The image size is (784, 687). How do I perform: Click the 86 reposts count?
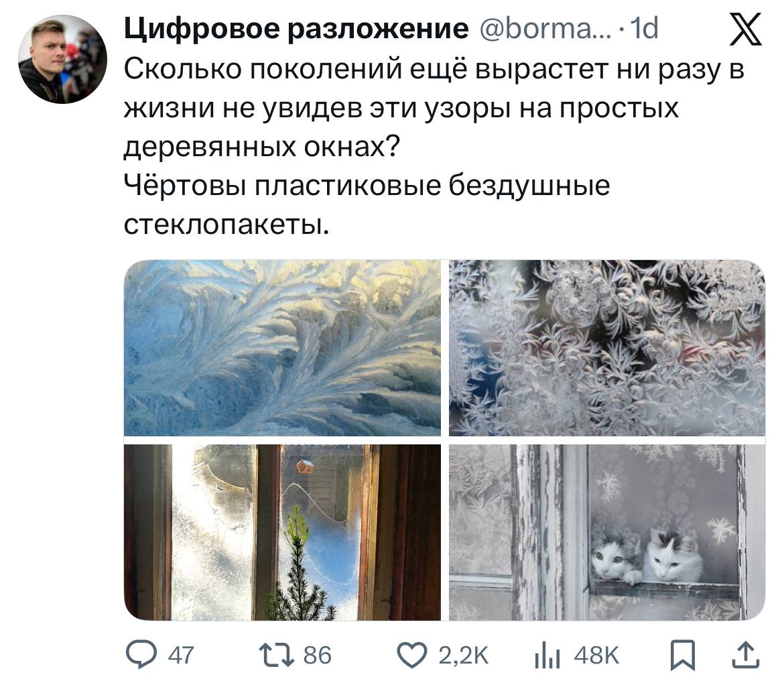click(318, 655)
